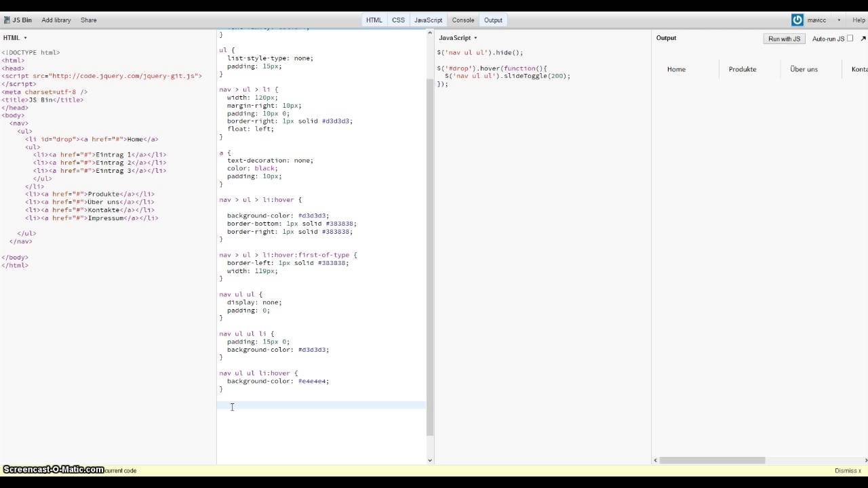Toggle the HTML panel tab
Screen dimensions: 868x488
coord(374,20)
